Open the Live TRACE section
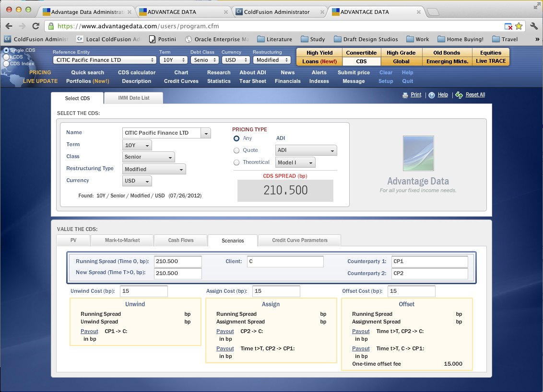Viewport: 543px width, 392px height. (491, 61)
